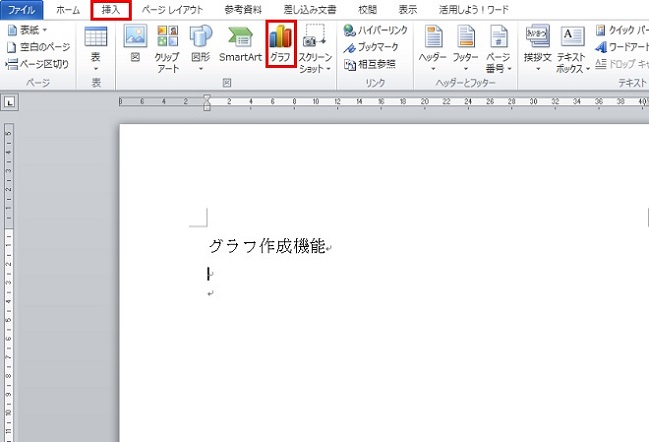Open クイックパーツ quick parts
The height and width of the screenshot is (442, 649).
tap(621, 30)
